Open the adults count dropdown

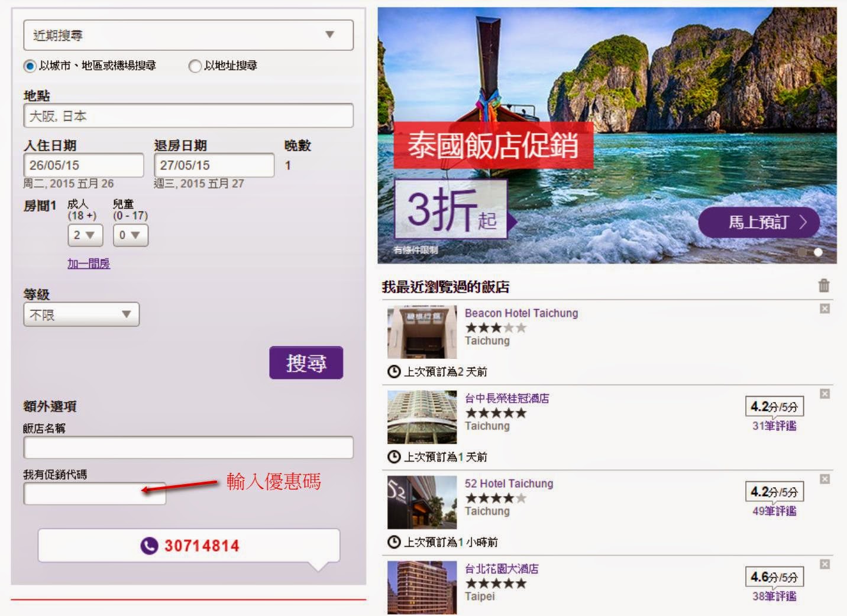(85, 235)
